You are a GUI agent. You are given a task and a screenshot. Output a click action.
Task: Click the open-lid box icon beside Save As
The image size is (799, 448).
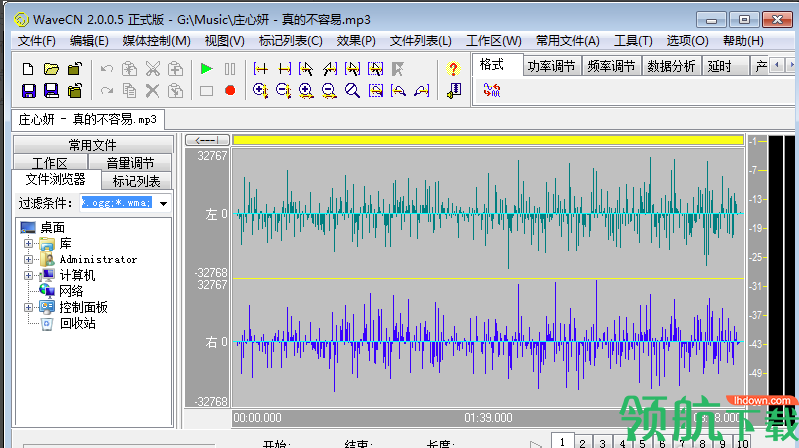tap(75, 91)
